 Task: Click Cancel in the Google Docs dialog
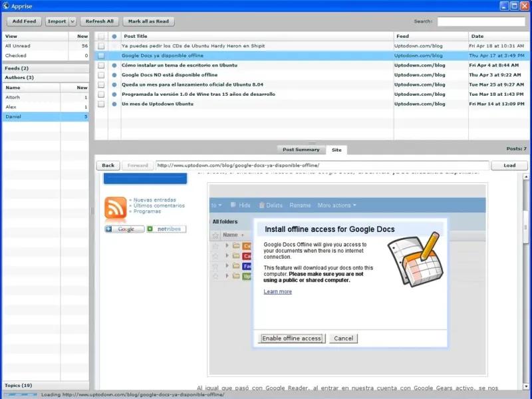(343, 338)
